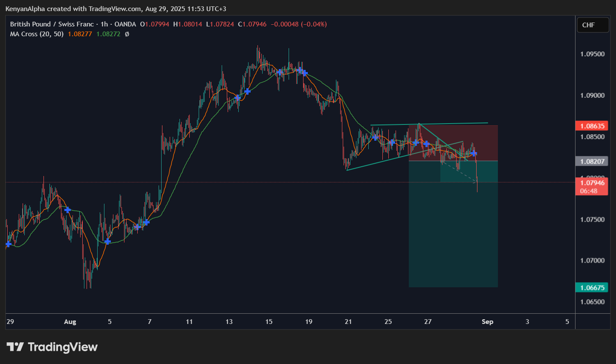616x364 pixels.
Task: Click the KenyanAlpha created with TradingView.com header
Action: click(116, 9)
